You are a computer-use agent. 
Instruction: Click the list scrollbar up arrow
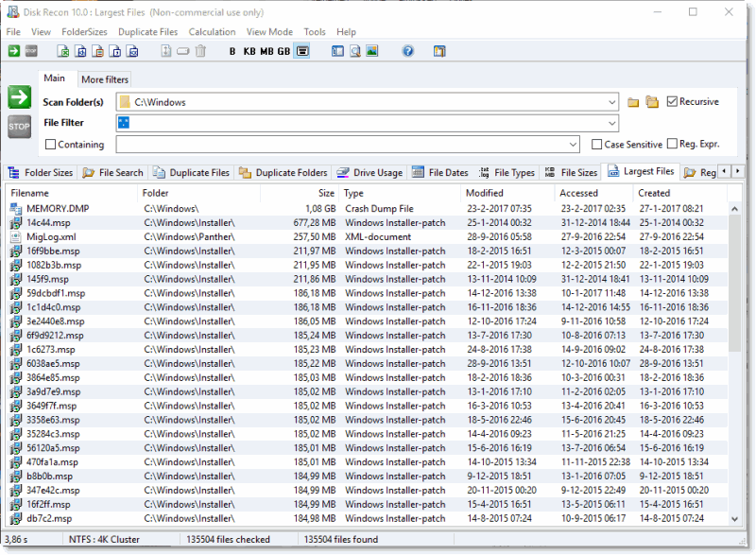[x=734, y=209]
